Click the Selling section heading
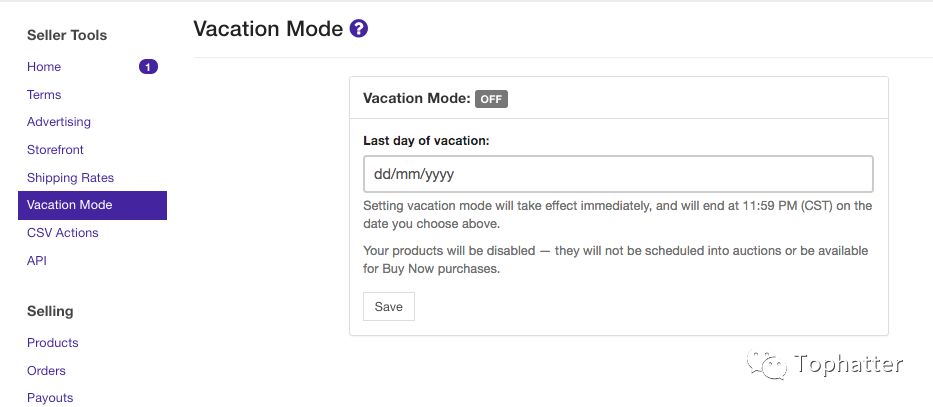Viewport: 933px width, 407px height. (x=50, y=311)
